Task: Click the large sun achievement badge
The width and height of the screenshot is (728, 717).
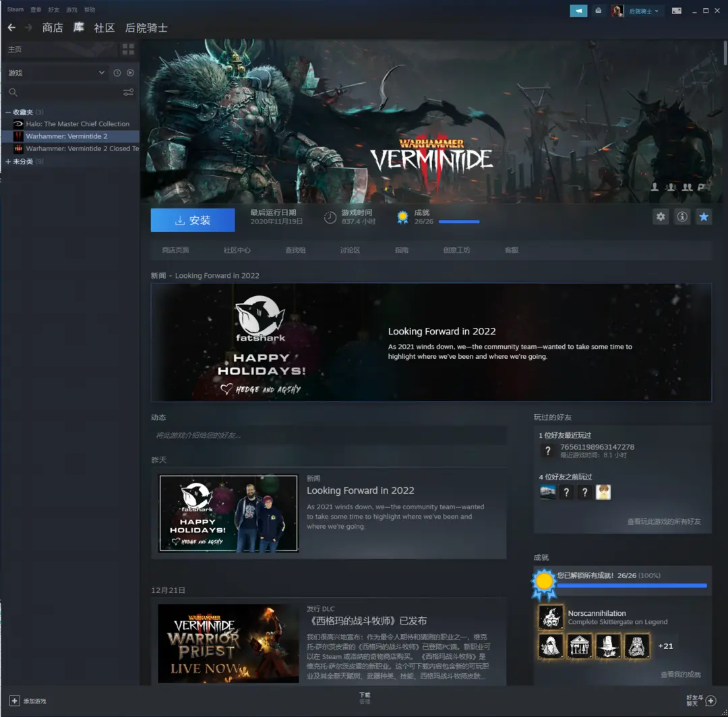Action: pyautogui.click(x=544, y=583)
